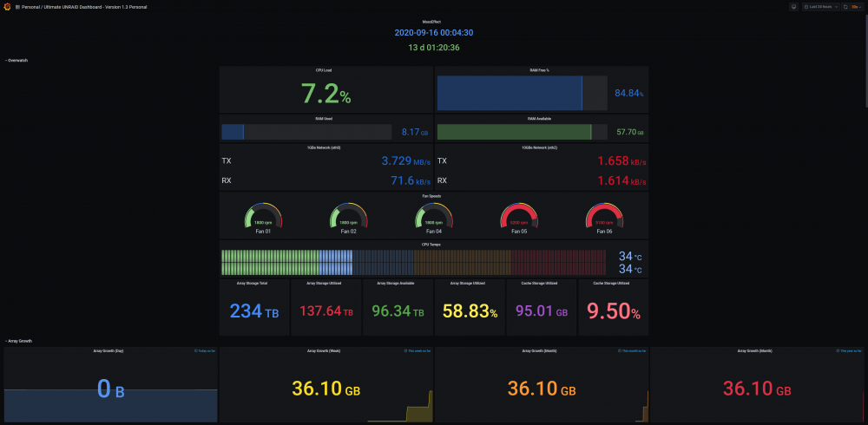
Task: Click the CPU Temps panel title
Action: pos(433,244)
